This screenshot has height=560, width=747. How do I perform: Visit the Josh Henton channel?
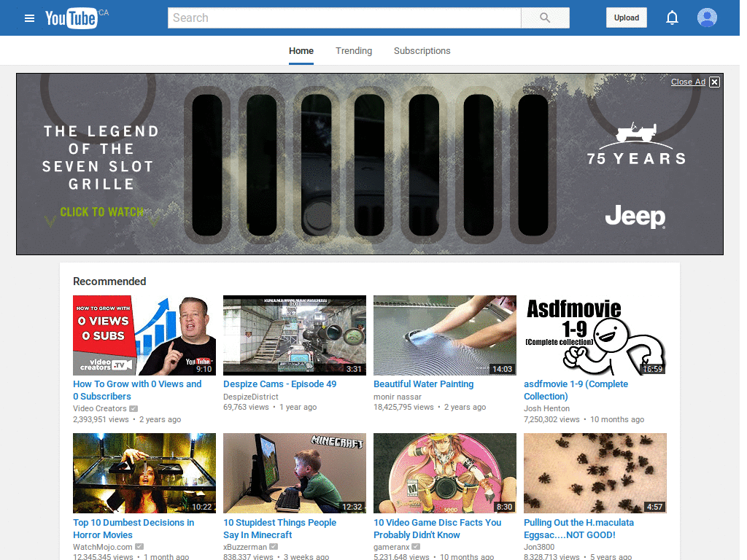[x=546, y=408]
